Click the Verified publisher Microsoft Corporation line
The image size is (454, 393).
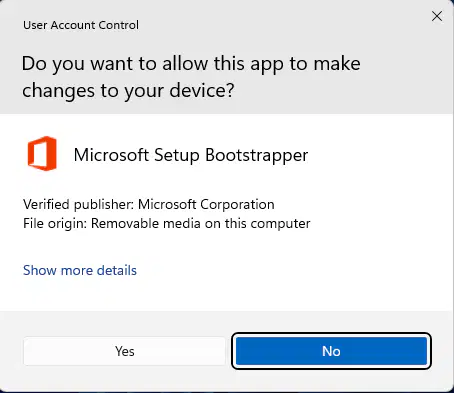149,204
